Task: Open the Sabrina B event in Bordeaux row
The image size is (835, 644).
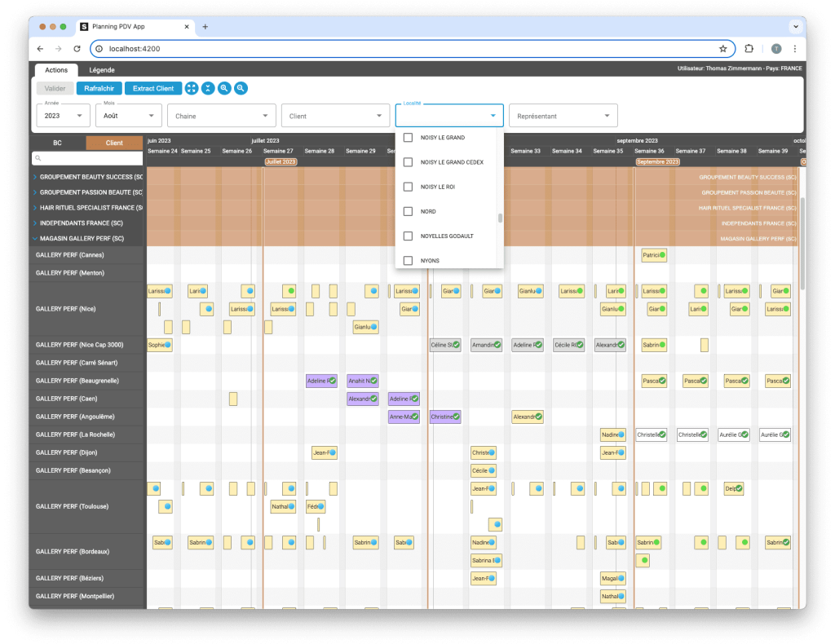Action: point(486,560)
